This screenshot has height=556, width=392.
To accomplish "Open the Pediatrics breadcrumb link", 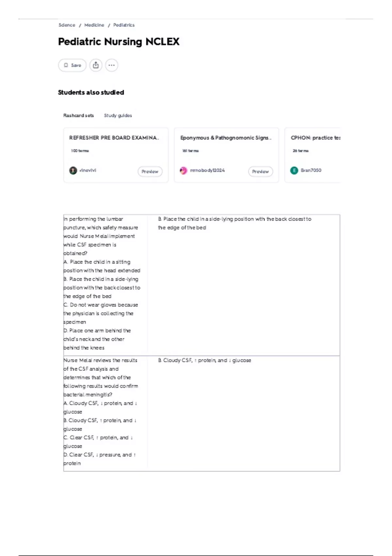I will [x=124, y=25].
